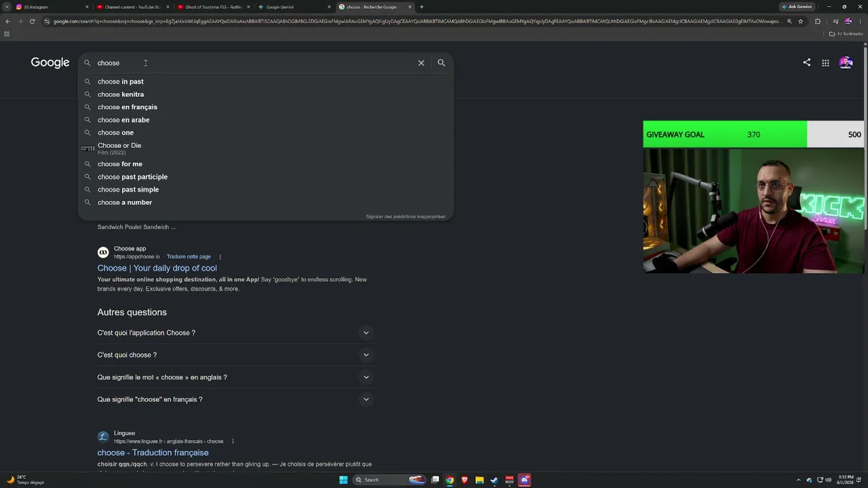Switch to the Ghost of Tsushima tab

213,7
